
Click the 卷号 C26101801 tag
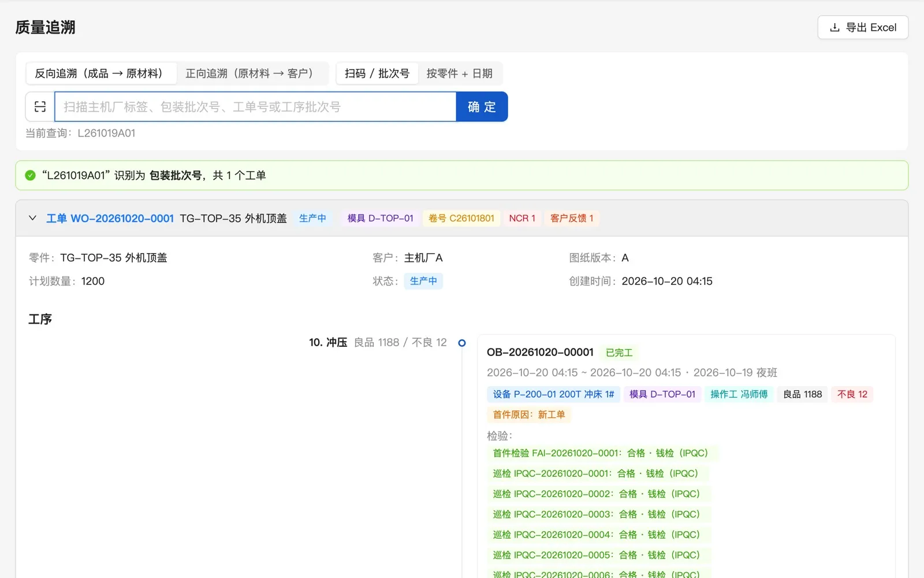click(461, 218)
